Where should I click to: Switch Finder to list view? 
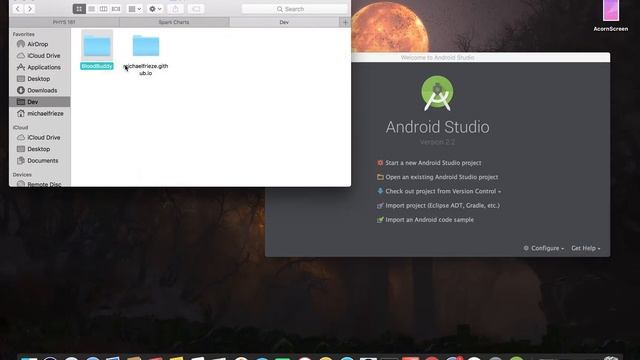point(91,9)
